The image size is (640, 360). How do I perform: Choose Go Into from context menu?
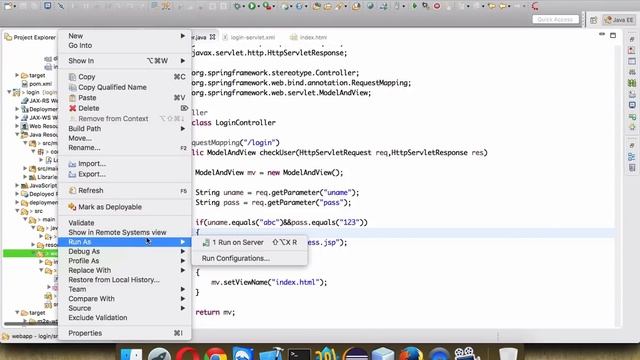124,45
